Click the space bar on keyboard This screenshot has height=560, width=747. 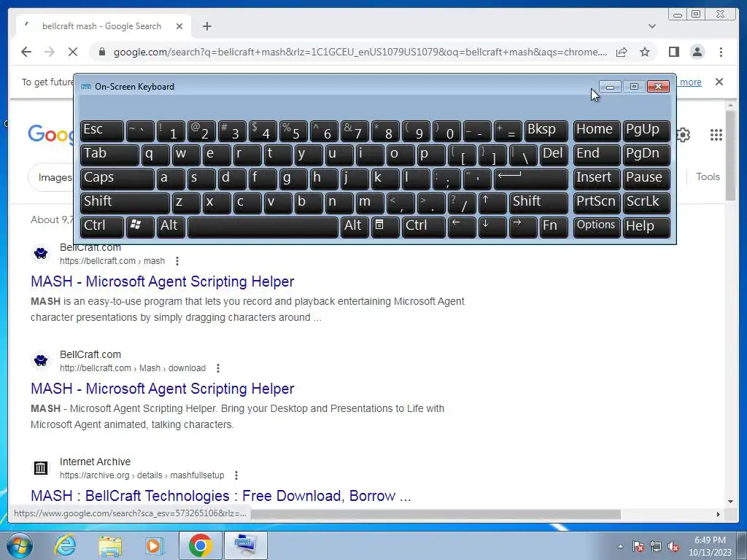coord(263,227)
